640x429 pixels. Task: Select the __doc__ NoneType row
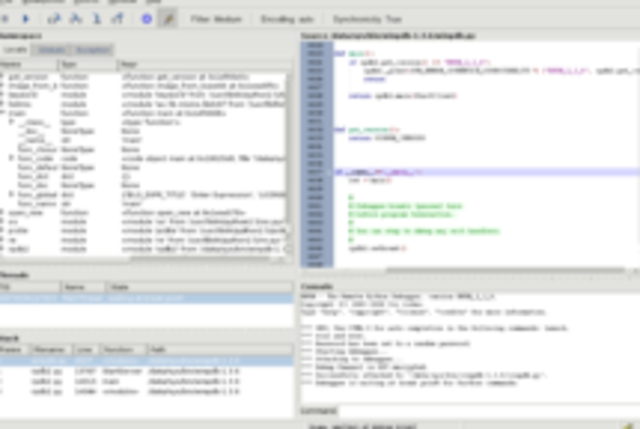(143, 131)
